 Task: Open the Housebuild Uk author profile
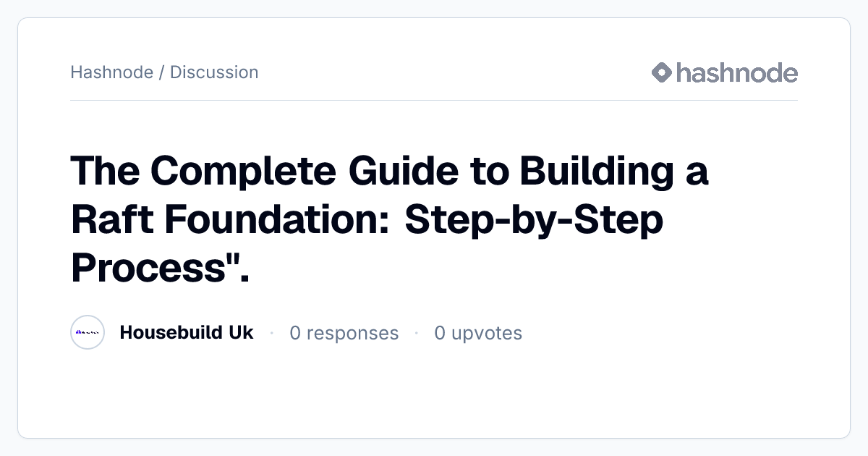click(x=187, y=333)
